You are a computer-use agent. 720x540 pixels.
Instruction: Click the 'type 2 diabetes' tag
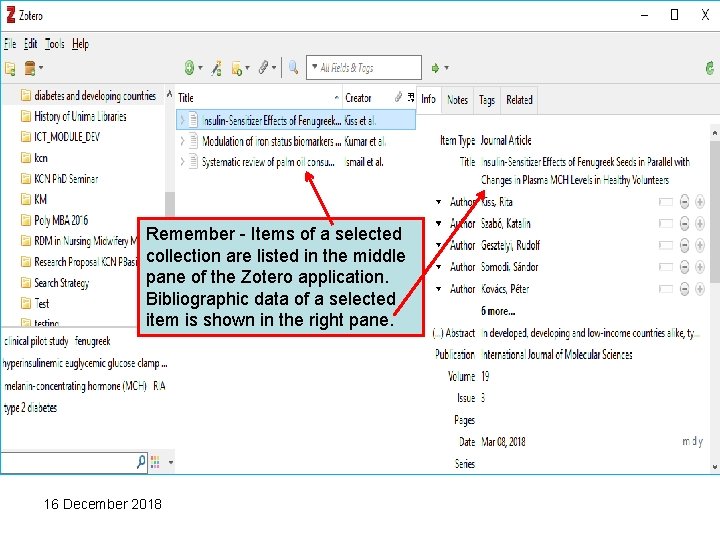[x=30, y=408]
